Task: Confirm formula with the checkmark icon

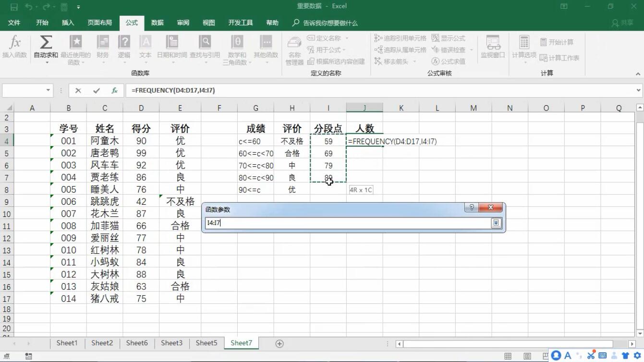Action: (x=97, y=90)
